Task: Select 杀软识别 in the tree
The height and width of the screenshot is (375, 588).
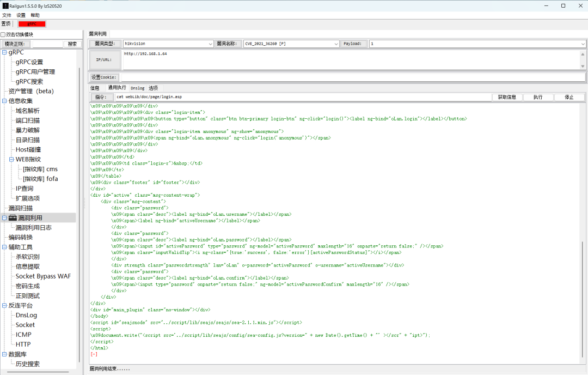Action: point(27,257)
